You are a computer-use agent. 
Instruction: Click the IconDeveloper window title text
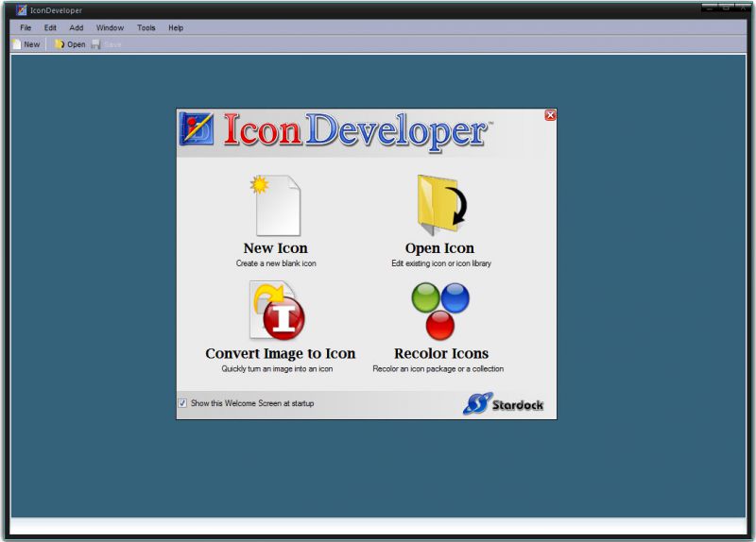coord(56,10)
